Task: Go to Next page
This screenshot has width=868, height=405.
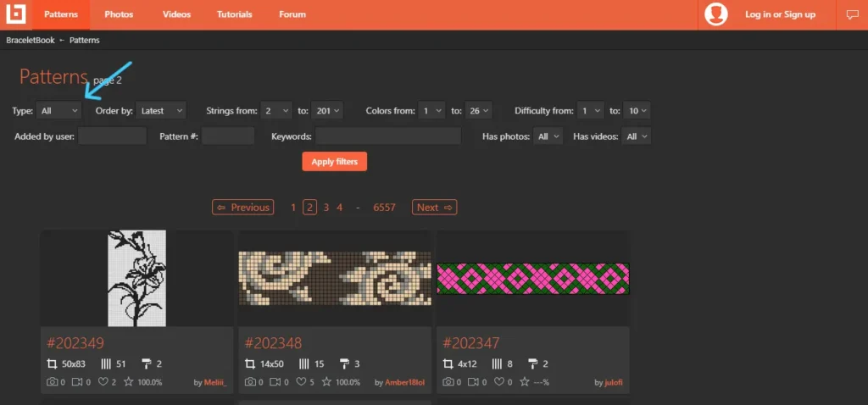Action: (435, 208)
